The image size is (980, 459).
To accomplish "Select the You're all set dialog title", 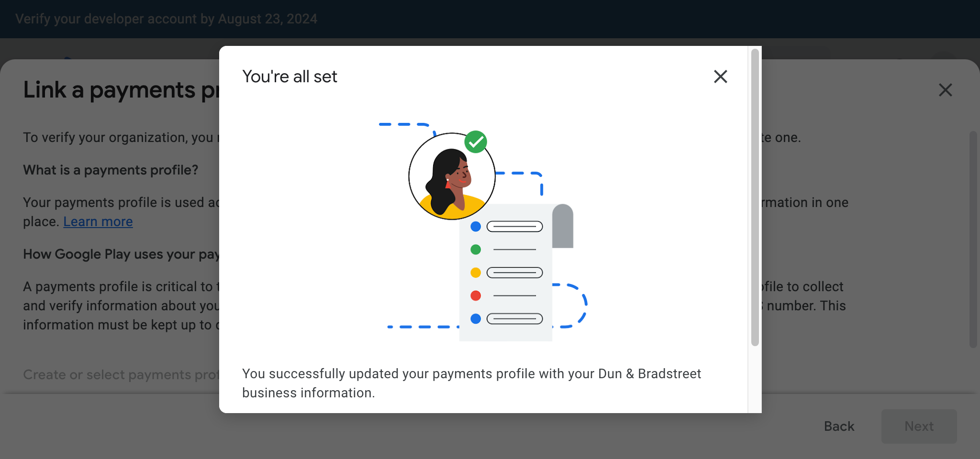I will point(290,76).
